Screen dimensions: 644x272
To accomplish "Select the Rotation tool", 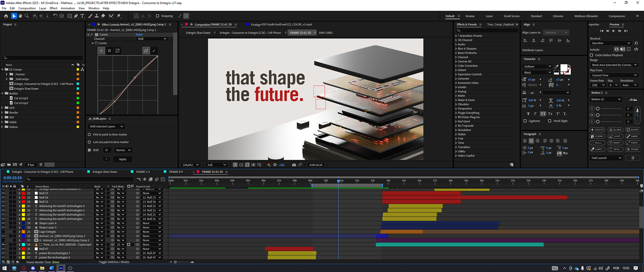I will [x=55, y=16].
